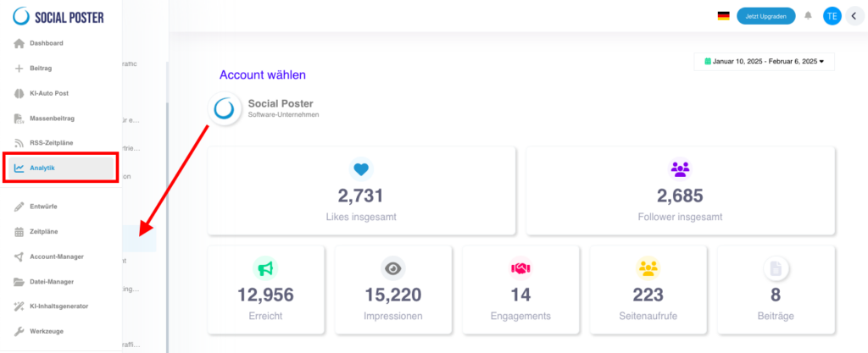Collapse sidebar with chevron arrow button
Viewport: 868px width, 353px height.
tap(854, 16)
